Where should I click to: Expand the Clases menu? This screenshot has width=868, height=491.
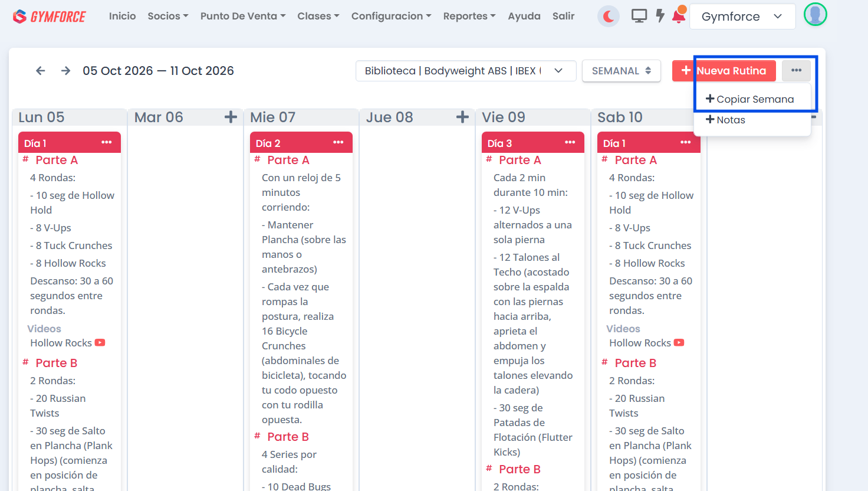pyautogui.click(x=318, y=16)
